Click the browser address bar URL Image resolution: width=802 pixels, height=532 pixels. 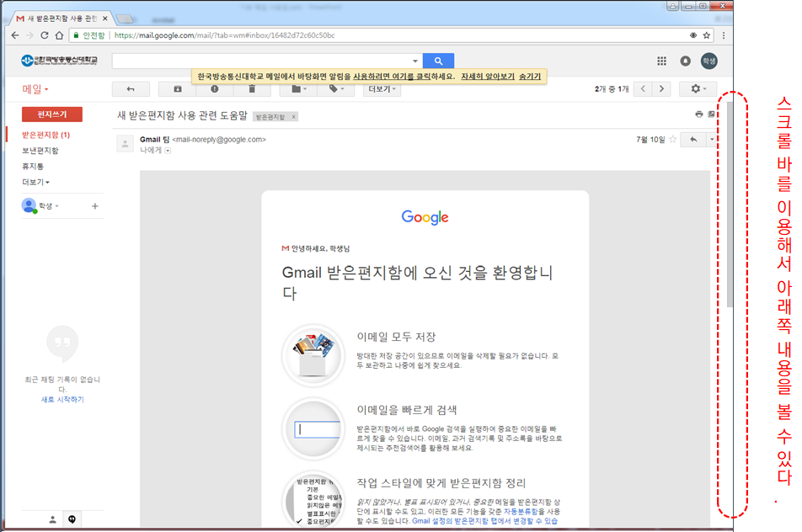tap(225, 35)
